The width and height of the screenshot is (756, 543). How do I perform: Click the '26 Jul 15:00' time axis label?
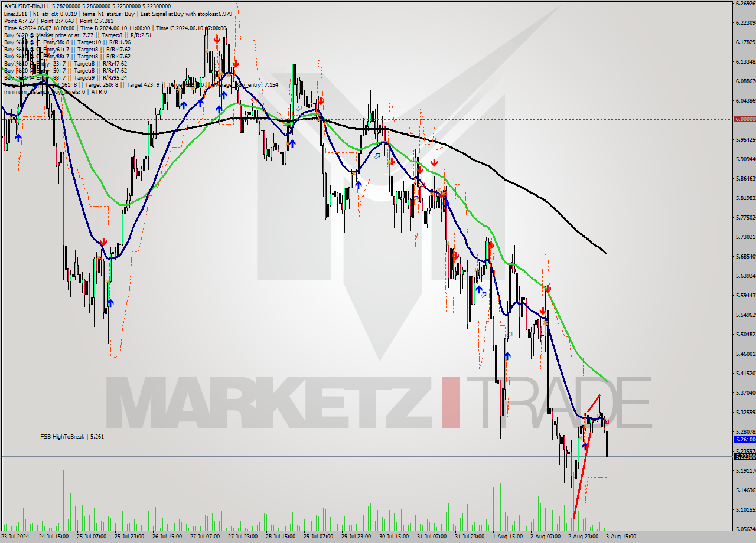(167, 537)
